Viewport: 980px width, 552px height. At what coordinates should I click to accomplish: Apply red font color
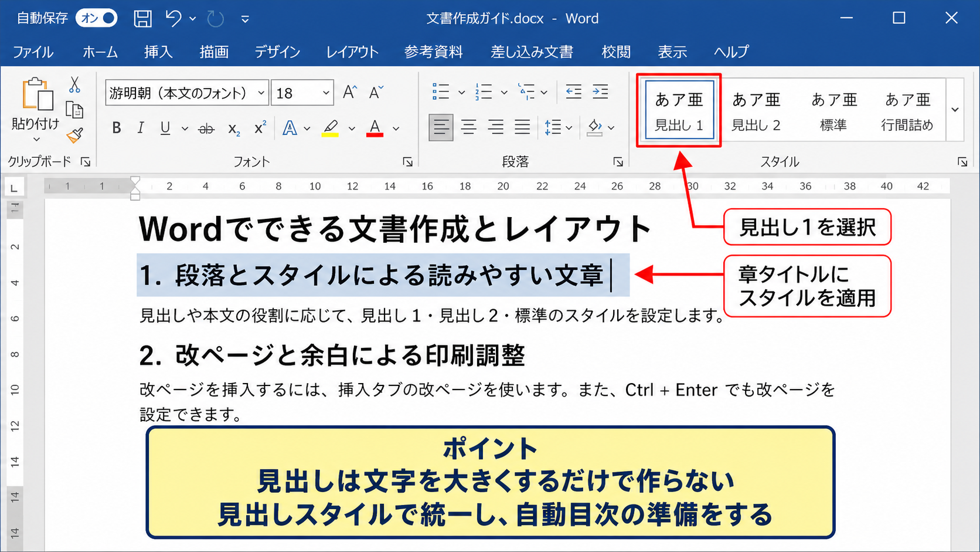pyautogui.click(x=375, y=128)
